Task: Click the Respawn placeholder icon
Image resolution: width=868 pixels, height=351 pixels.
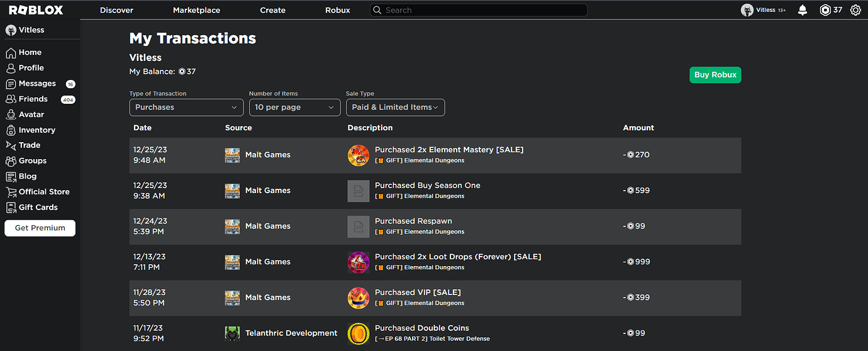Action: (x=359, y=226)
